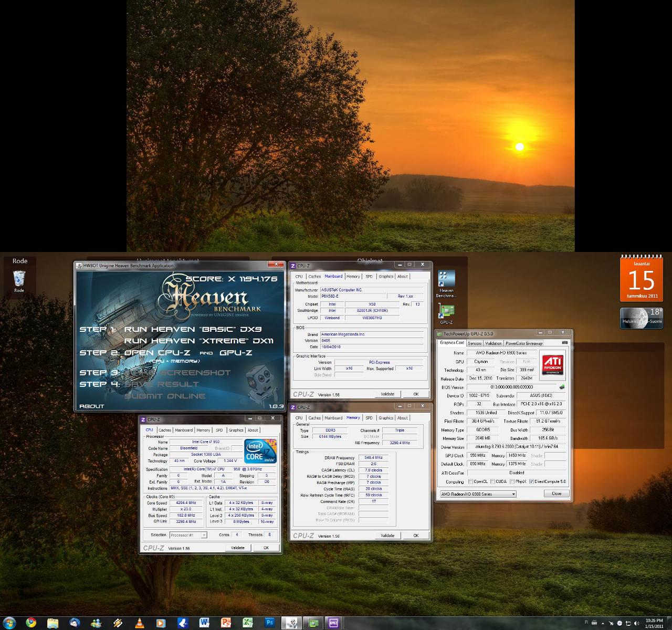Click Validate in the Mainboard CPU-Z window
The width and height of the screenshot is (672, 630).
pos(387,394)
